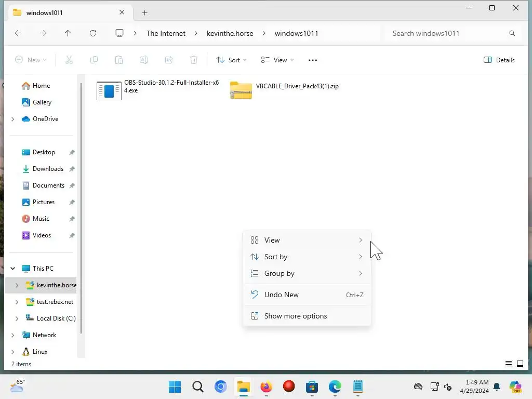The width and height of the screenshot is (532, 399).
Task: Click the navigation pane scrollbar
Action: pyautogui.click(x=81, y=208)
